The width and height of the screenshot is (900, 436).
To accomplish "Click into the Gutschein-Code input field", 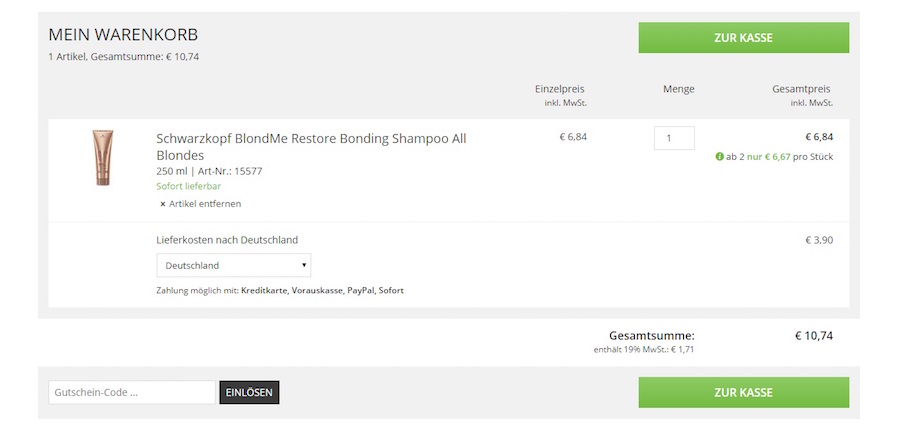I will point(131,393).
